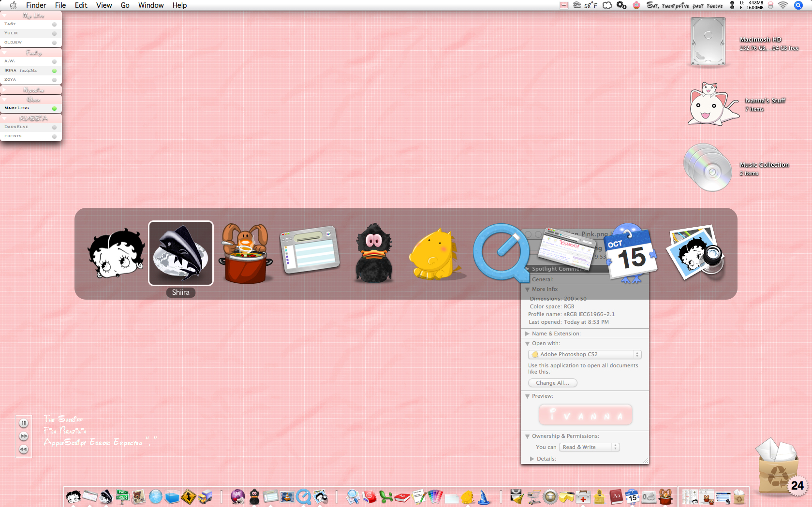Select buddy ZOYA in contact list
The width and height of the screenshot is (812, 507).
(31, 80)
